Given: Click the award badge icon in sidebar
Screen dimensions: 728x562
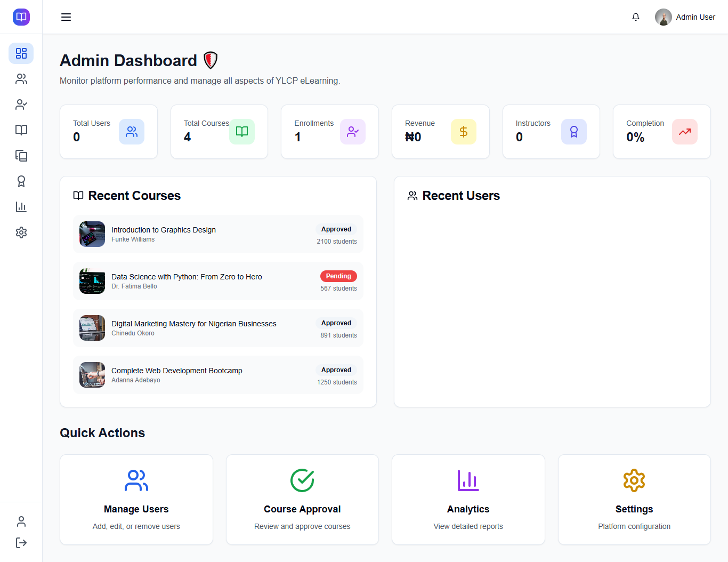Looking at the screenshot, I should 21,181.
